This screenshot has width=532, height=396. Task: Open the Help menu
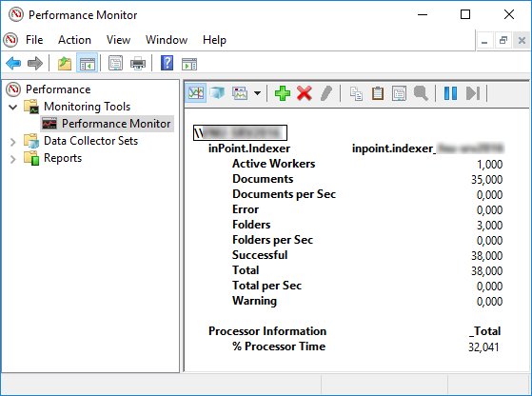214,40
